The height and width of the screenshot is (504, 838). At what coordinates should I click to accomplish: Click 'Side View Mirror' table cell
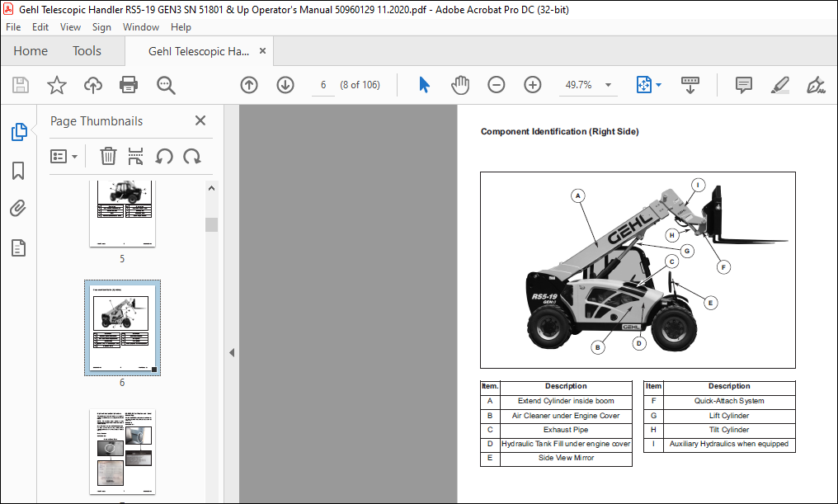[x=566, y=458]
